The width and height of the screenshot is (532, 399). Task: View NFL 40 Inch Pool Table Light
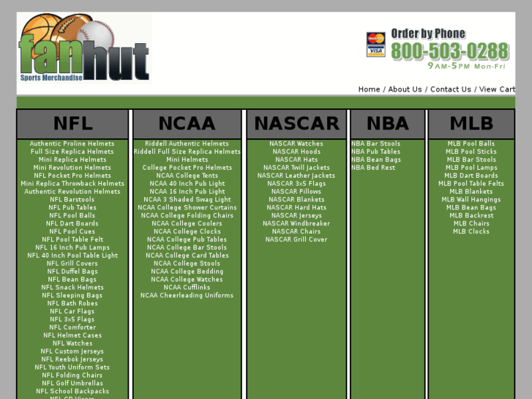point(72,256)
